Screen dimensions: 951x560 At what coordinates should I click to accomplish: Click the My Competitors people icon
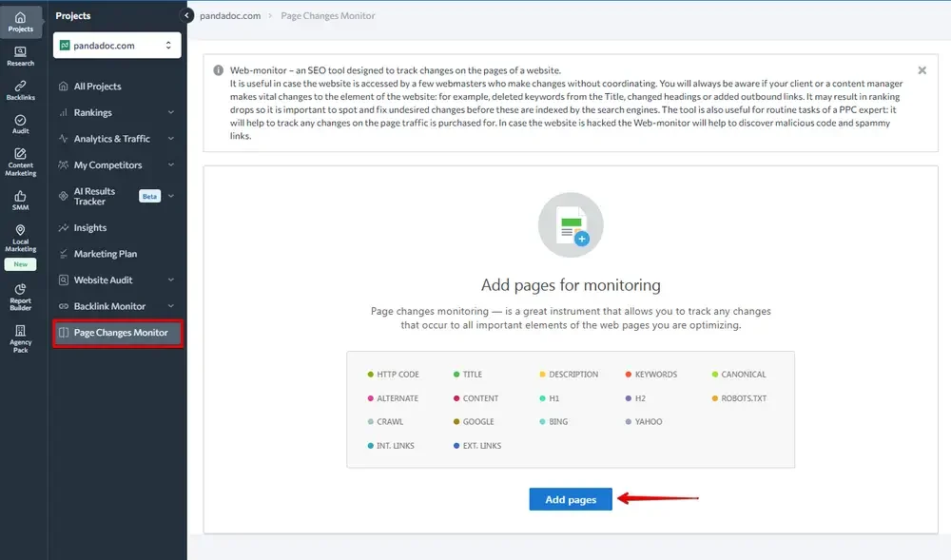tap(63, 164)
